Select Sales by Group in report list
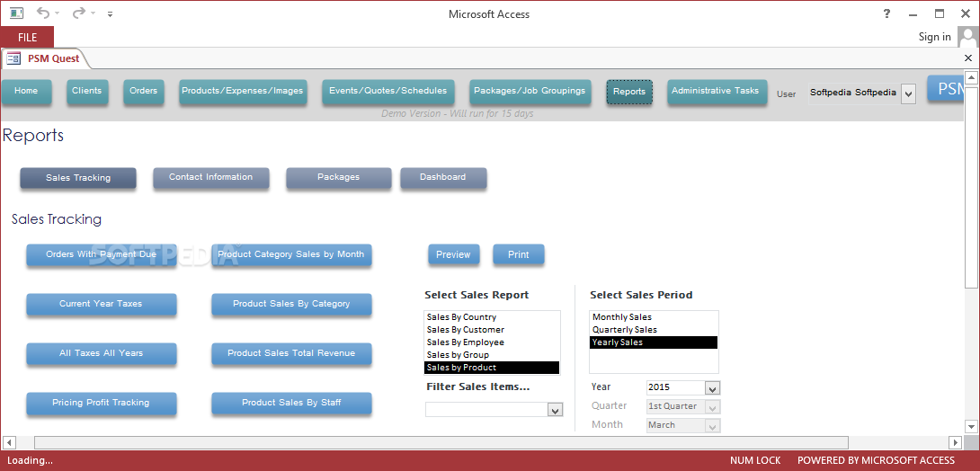Viewport: 980px width, 471px height. tap(491, 355)
